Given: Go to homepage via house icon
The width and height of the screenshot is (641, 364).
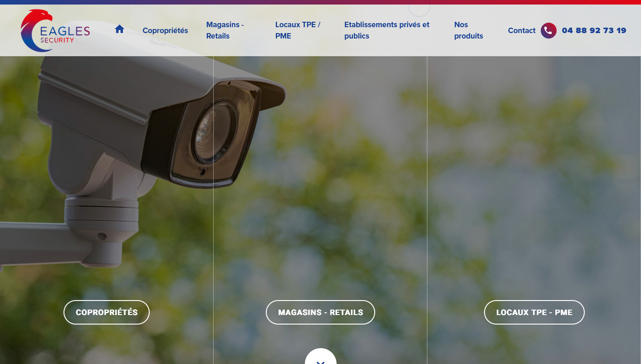Looking at the screenshot, I should pos(119,29).
